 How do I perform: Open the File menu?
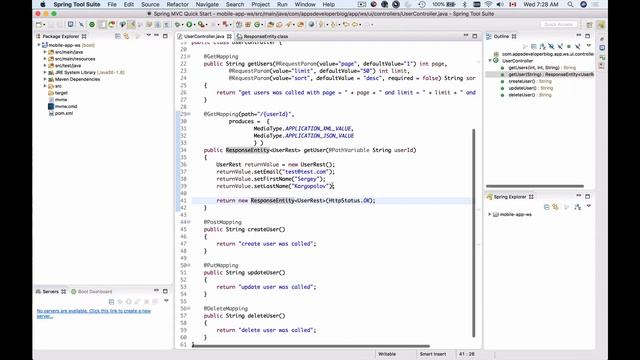112,4
